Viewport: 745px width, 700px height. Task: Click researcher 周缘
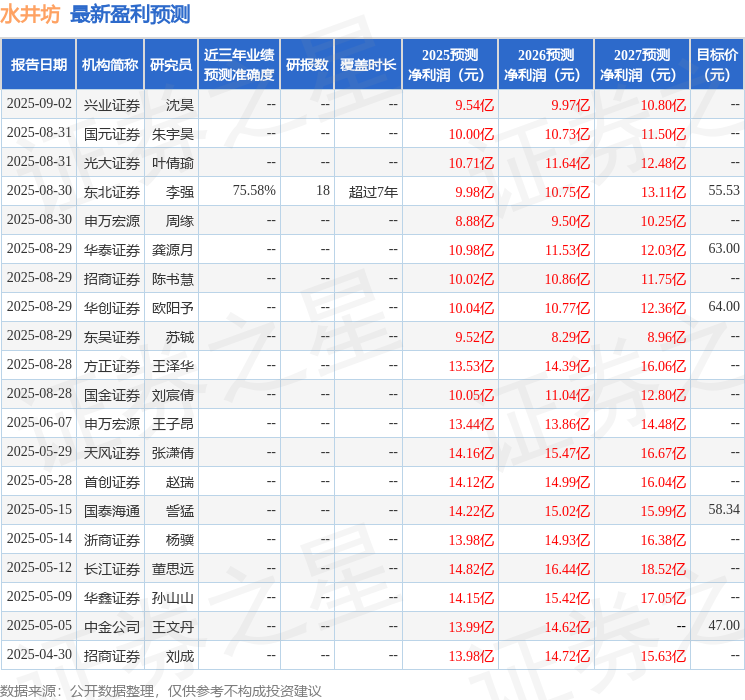pos(180,221)
